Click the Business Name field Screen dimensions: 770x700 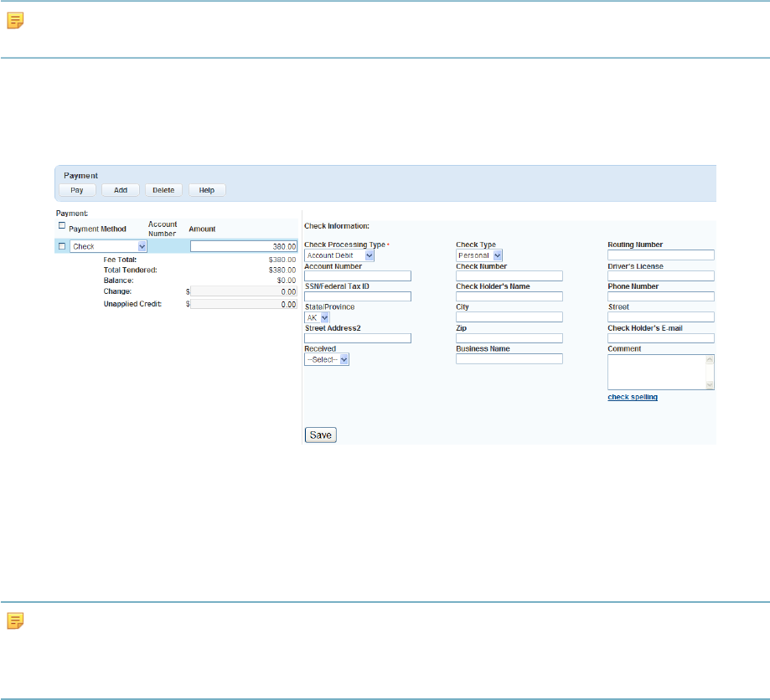509,359
